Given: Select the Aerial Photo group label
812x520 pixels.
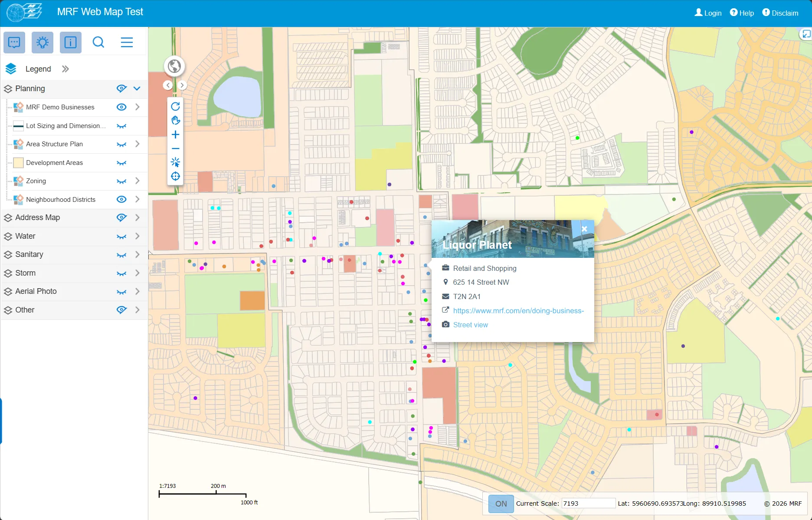Looking at the screenshot, I should (x=36, y=291).
